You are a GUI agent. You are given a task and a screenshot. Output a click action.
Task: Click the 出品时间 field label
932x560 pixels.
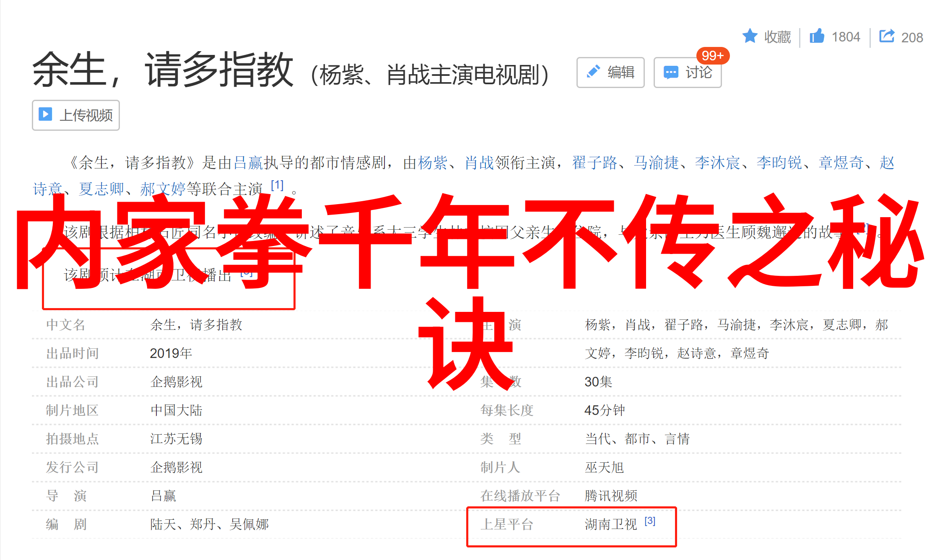coord(72,353)
